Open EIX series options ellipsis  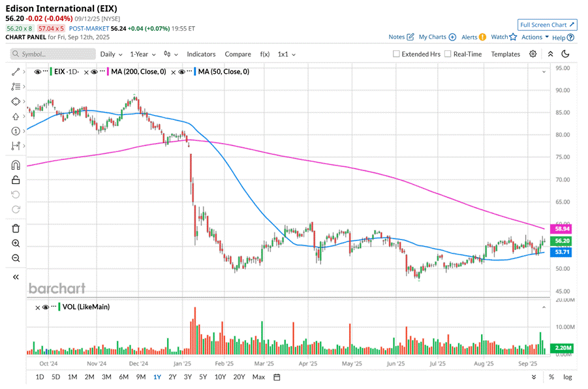(x=45, y=71)
